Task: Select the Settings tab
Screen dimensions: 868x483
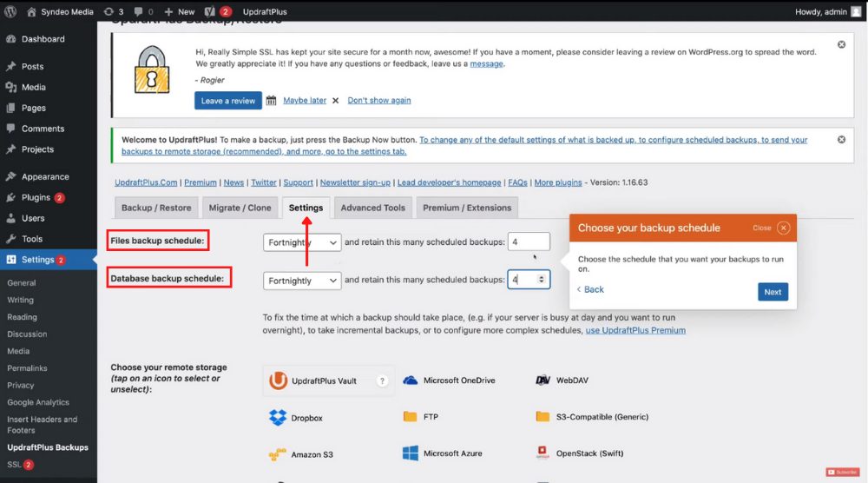Action: 306,208
